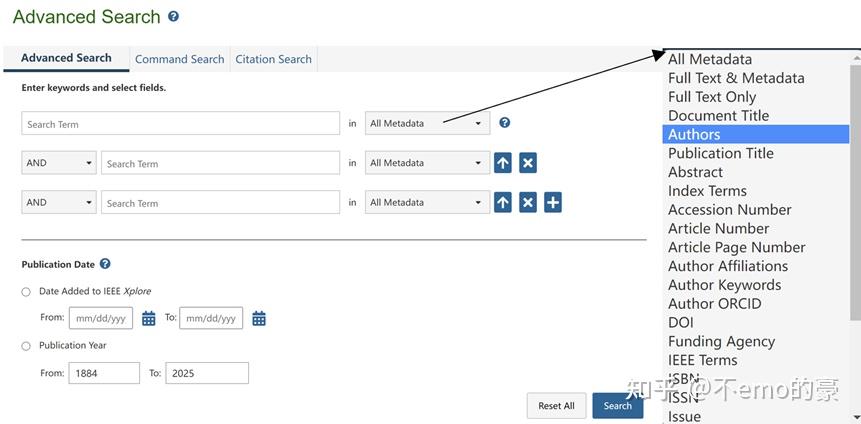Remove second search row with X icon

click(528, 163)
